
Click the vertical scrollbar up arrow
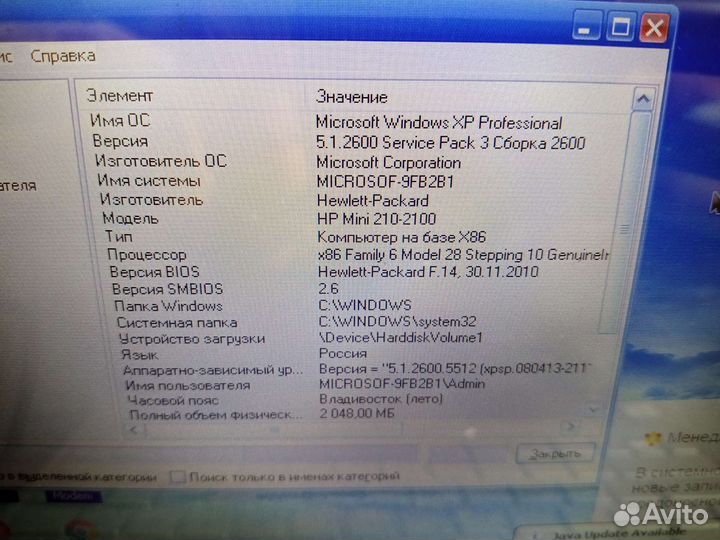pyautogui.click(x=641, y=99)
